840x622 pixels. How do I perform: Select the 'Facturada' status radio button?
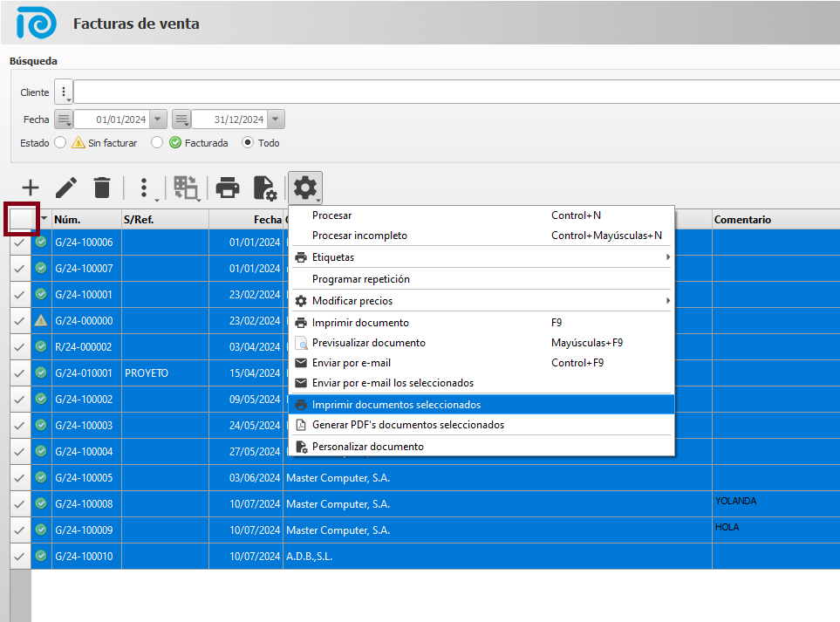pyautogui.click(x=157, y=142)
